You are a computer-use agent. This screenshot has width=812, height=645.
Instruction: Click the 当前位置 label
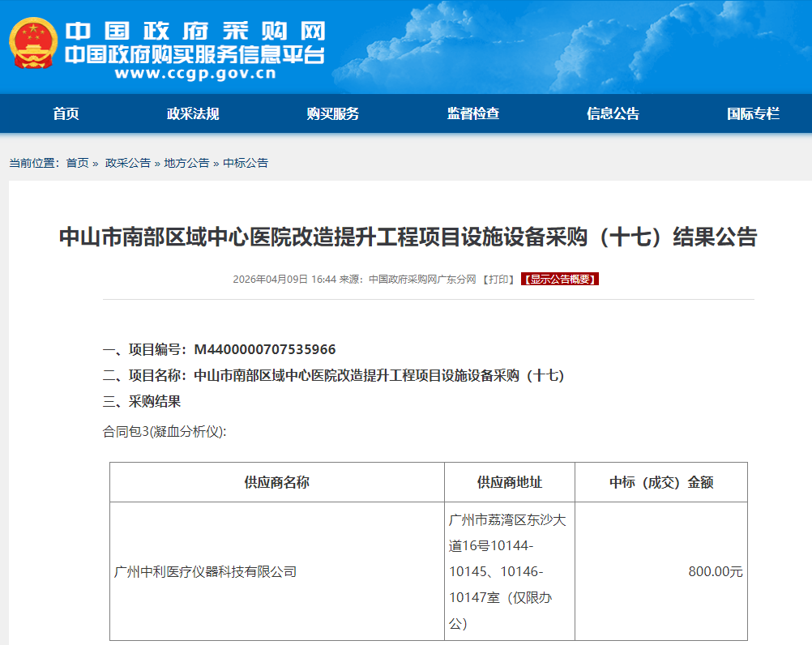pos(35,163)
